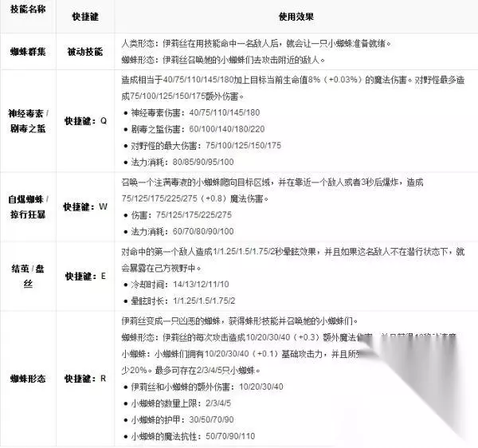This screenshot has height=448, width=478.
Task: Click the 快捷键：R cell
Action: (85, 379)
